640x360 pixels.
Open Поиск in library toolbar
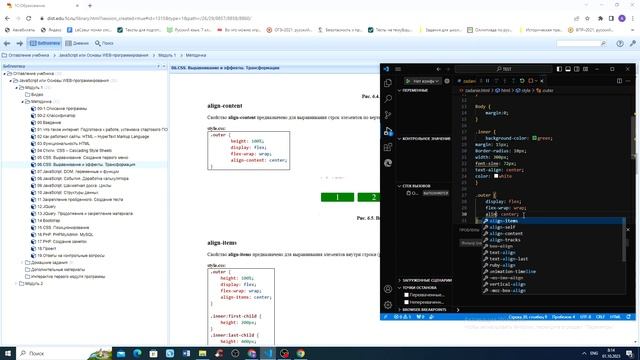click(104, 43)
